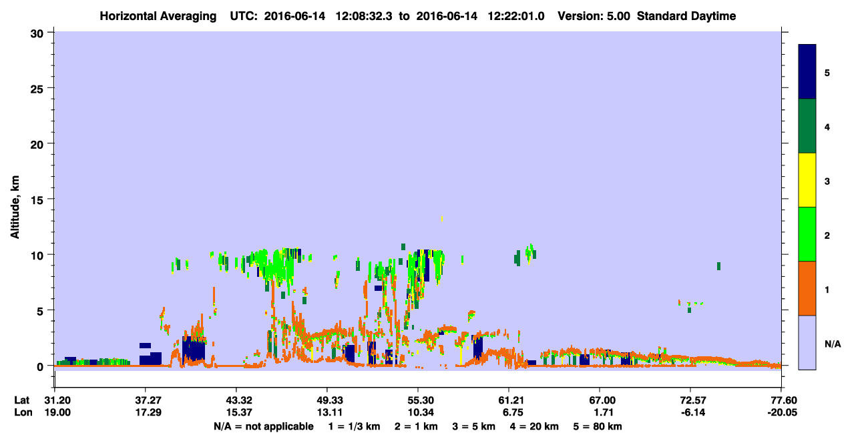Click the '1 = 1/3 km' legend entry
This screenshot has width=868, height=445.
tap(356, 426)
